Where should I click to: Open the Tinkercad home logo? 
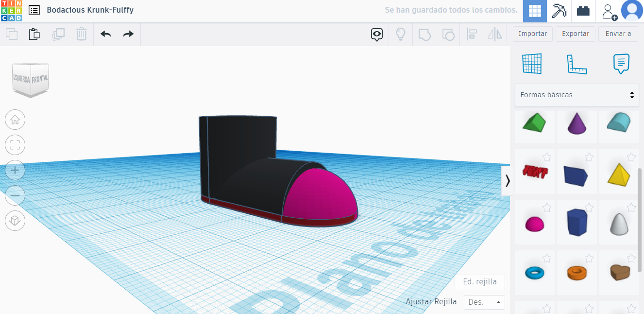[11, 11]
